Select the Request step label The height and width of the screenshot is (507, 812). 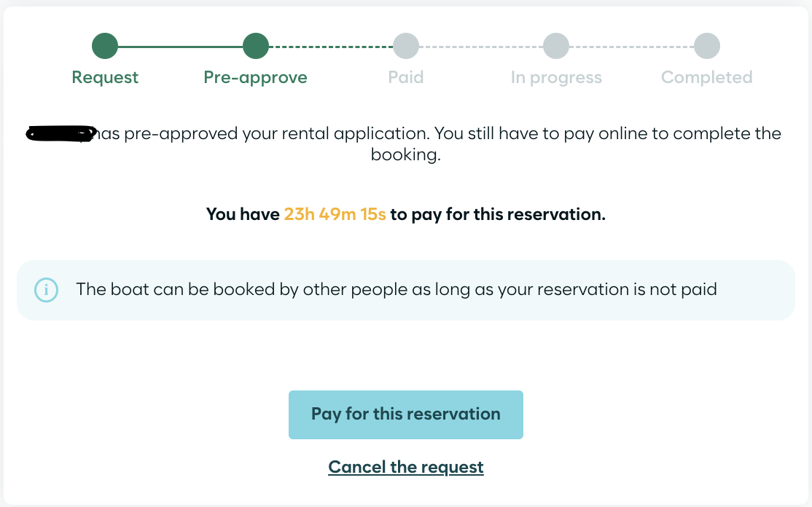[x=105, y=77]
